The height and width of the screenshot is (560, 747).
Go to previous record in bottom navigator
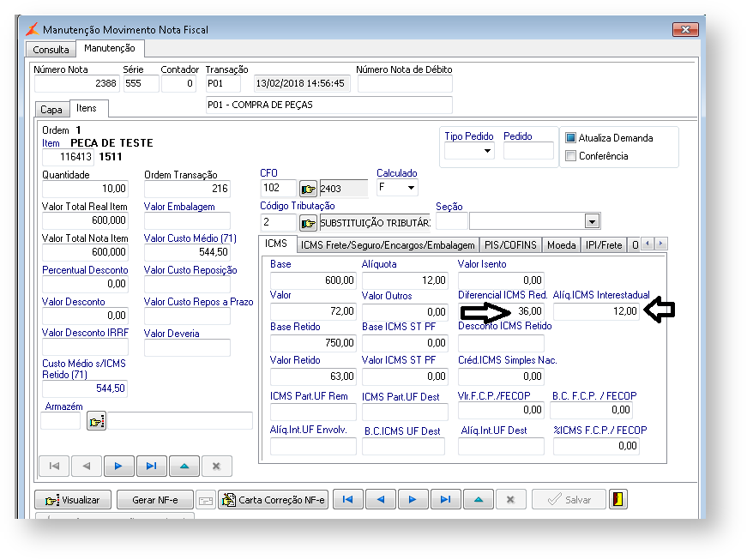tap(380, 499)
